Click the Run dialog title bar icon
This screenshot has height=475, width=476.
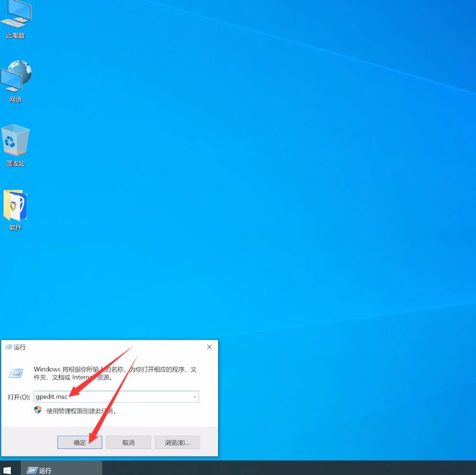click(8, 347)
